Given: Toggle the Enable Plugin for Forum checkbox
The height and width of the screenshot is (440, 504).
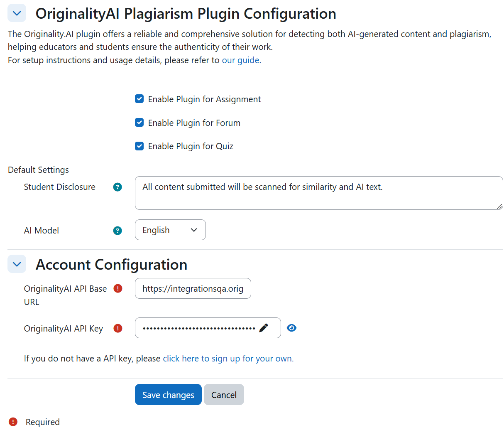Looking at the screenshot, I should [x=139, y=123].
